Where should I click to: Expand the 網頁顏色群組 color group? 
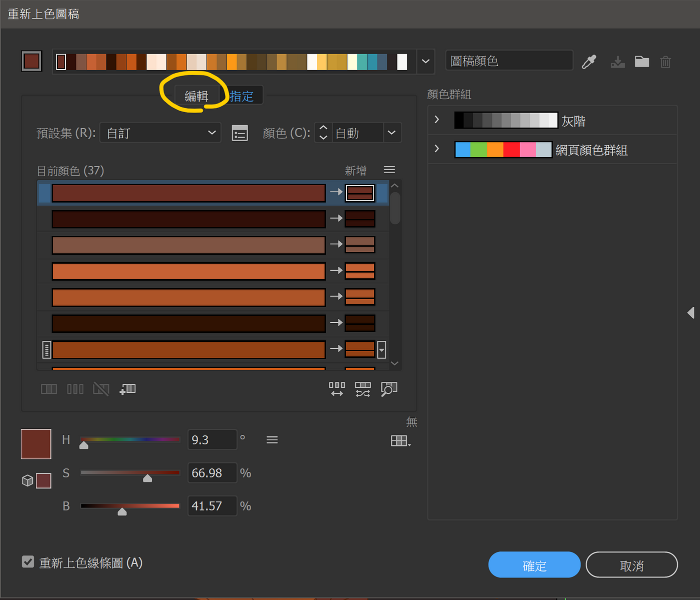pyautogui.click(x=437, y=149)
